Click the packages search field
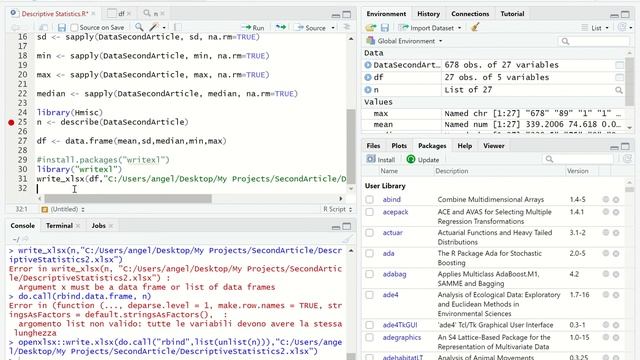The image size is (640, 360). (x=577, y=159)
